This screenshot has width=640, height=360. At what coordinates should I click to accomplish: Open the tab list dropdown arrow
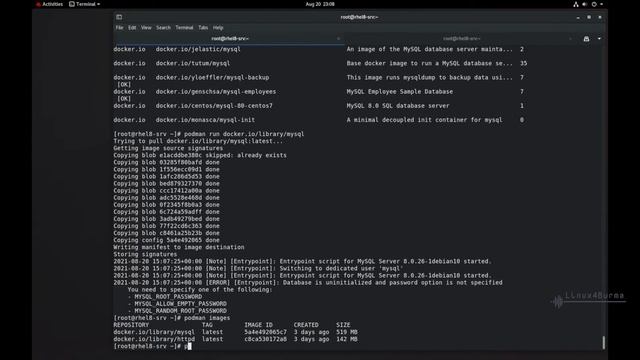[599, 39]
